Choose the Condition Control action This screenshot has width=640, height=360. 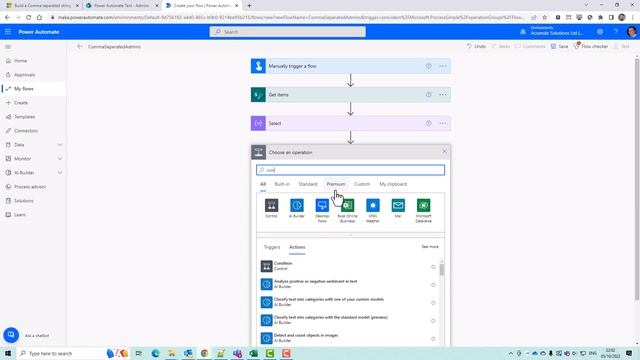[351, 266]
